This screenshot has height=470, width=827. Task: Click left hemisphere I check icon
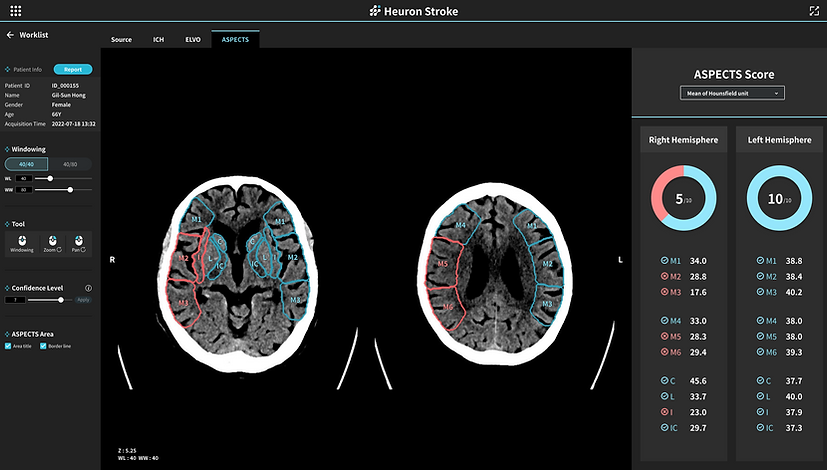pos(761,412)
